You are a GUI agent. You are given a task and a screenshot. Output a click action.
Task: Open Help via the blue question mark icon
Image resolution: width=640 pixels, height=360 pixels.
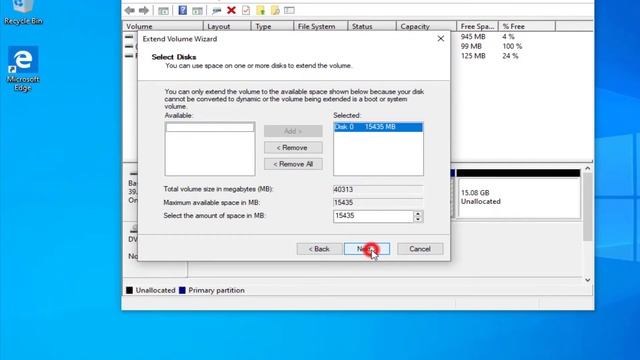click(182, 10)
